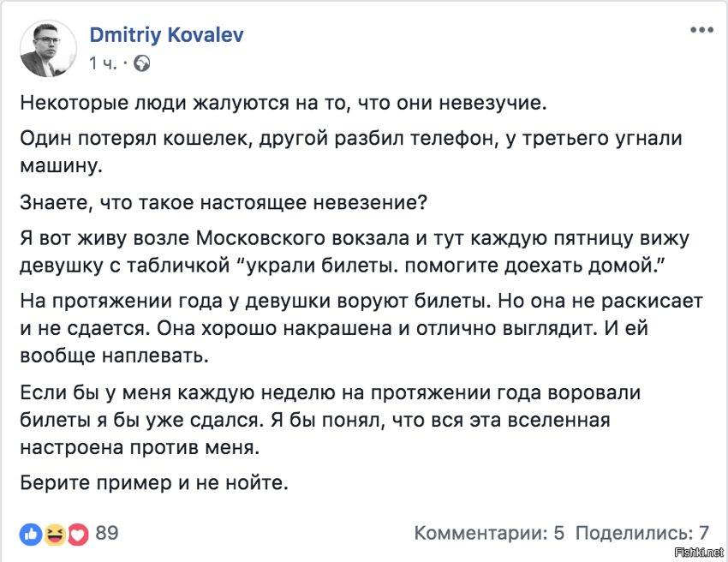Click the blue Like reaction icon
Image resolution: width=728 pixels, height=562 pixels.
[31, 534]
